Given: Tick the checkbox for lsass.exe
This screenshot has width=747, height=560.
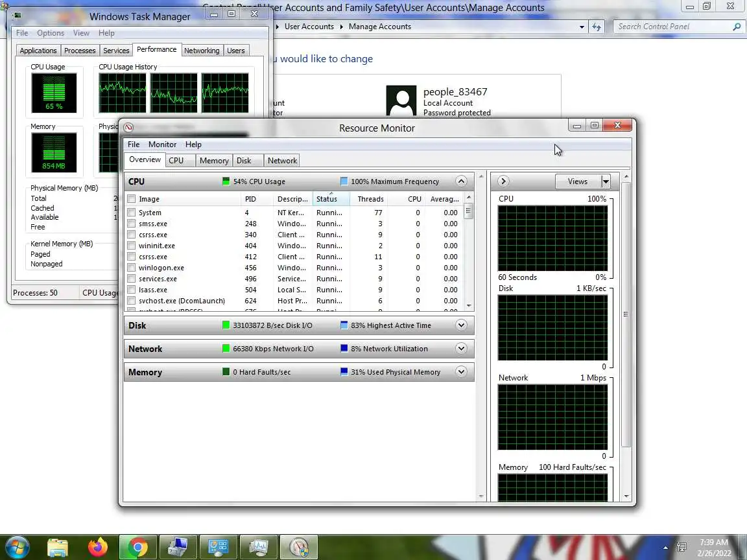Looking at the screenshot, I should coord(132,290).
